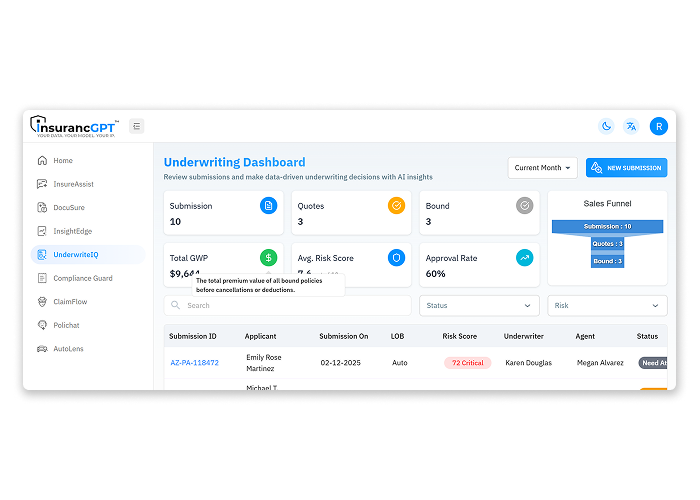Click the gray Bound icon
The width and height of the screenshot is (700, 500).
coord(524,206)
